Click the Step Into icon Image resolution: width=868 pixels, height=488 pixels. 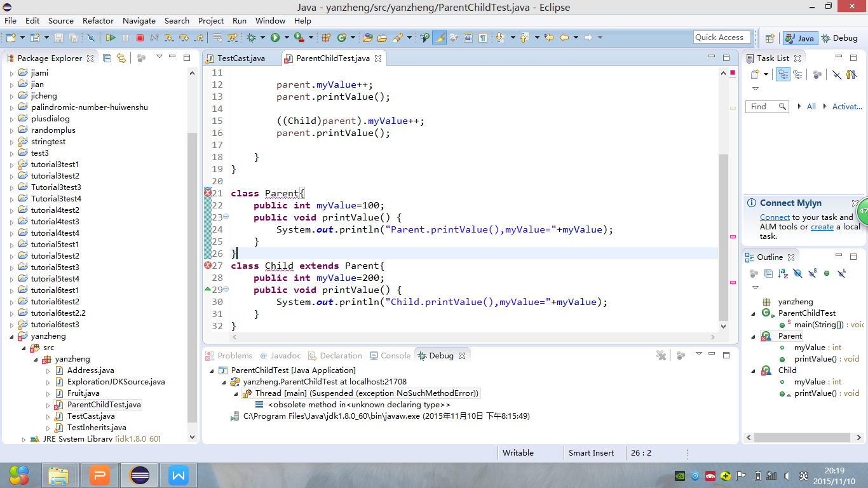pyautogui.click(x=169, y=37)
